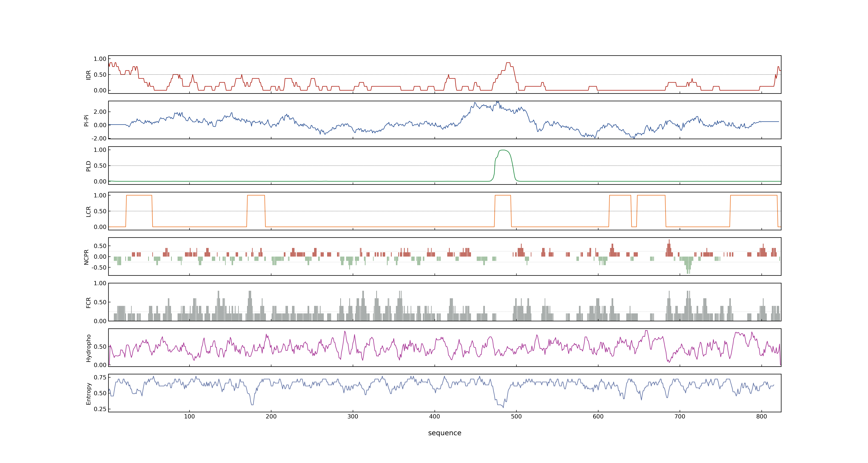Click the Pi-Pi tick label 2.00
The image size is (868, 463).
(100, 112)
